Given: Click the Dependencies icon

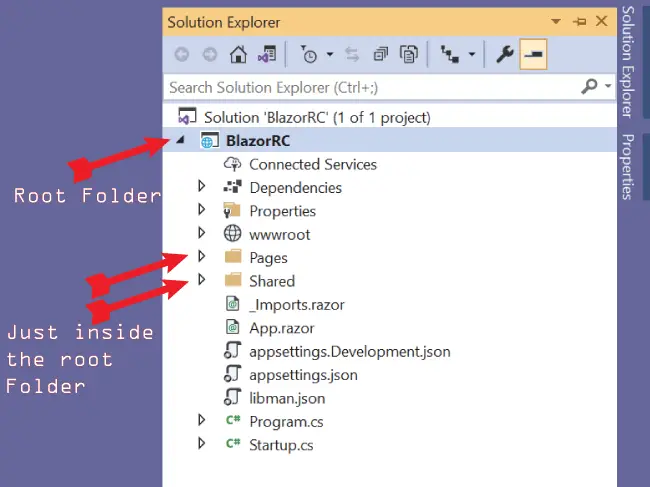Looking at the screenshot, I should [233, 187].
